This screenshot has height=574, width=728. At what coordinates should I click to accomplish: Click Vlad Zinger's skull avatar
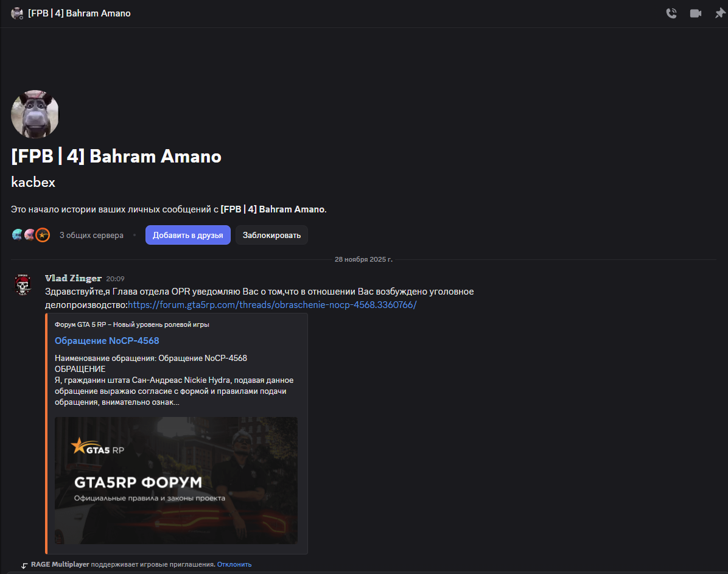tap(23, 285)
